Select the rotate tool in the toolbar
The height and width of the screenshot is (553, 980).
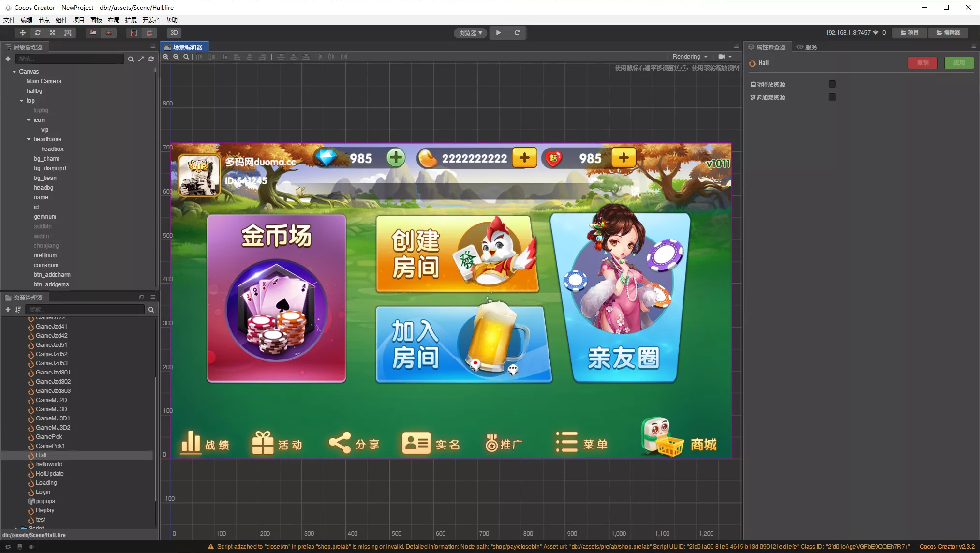point(37,32)
